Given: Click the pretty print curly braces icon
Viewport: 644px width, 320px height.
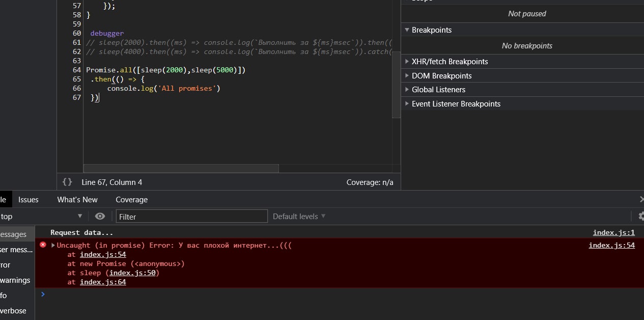Looking at the screenshot, I should pyautogui.click(x=67, y=182).
